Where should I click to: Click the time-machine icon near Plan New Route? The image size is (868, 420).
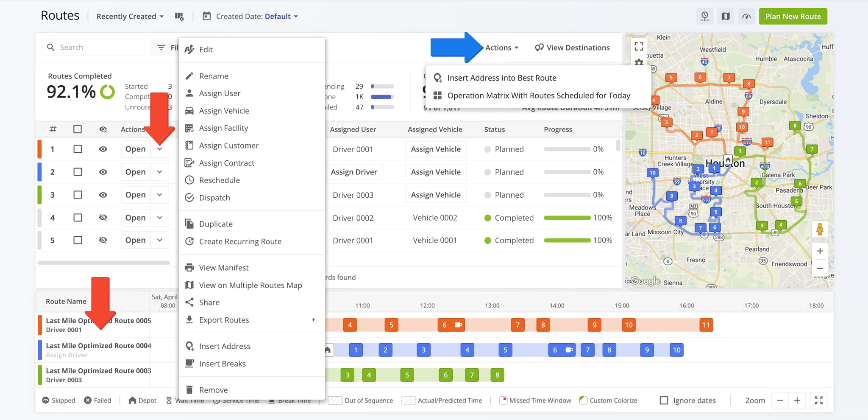tap(705, 16)
